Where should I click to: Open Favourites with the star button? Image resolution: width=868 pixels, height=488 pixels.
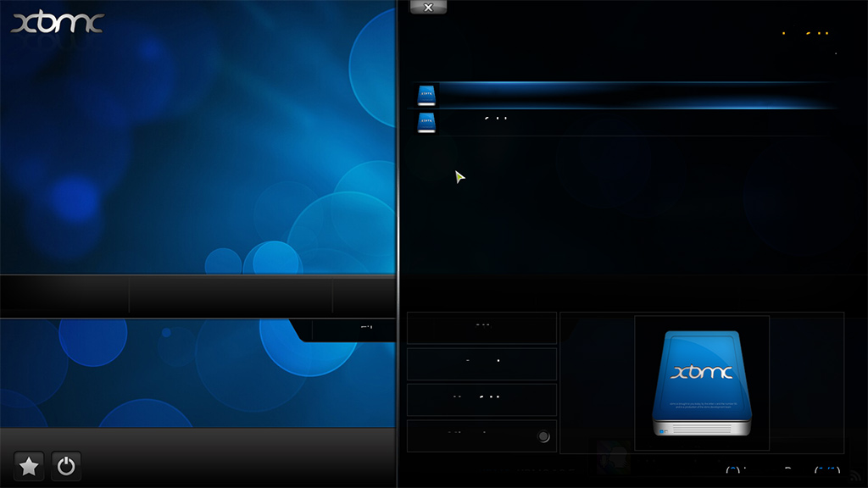click(29, 466)
